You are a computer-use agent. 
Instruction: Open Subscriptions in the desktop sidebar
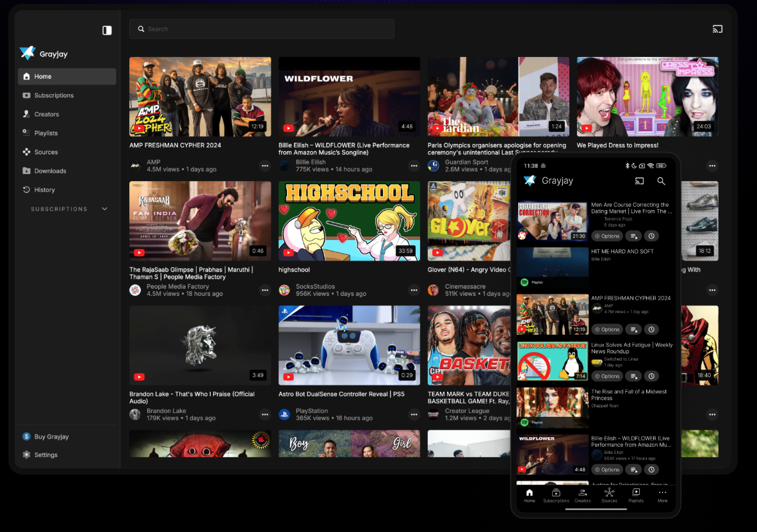pos(67,95)
